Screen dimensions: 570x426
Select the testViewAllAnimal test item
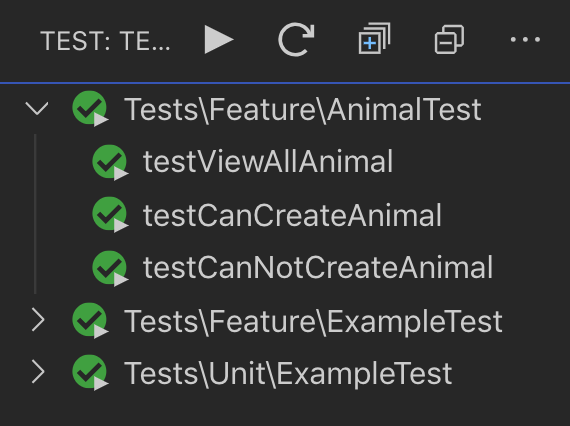click(x=268, y=162)
